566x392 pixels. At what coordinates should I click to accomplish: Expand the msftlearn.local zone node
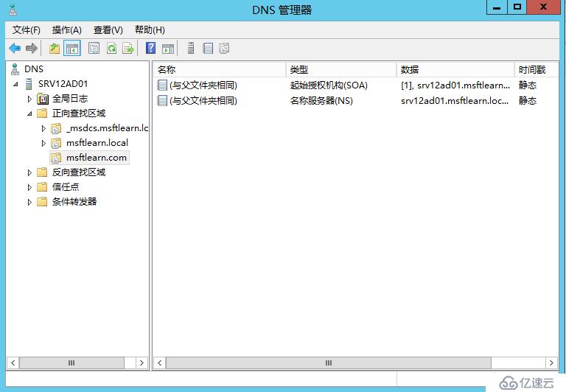43,143
